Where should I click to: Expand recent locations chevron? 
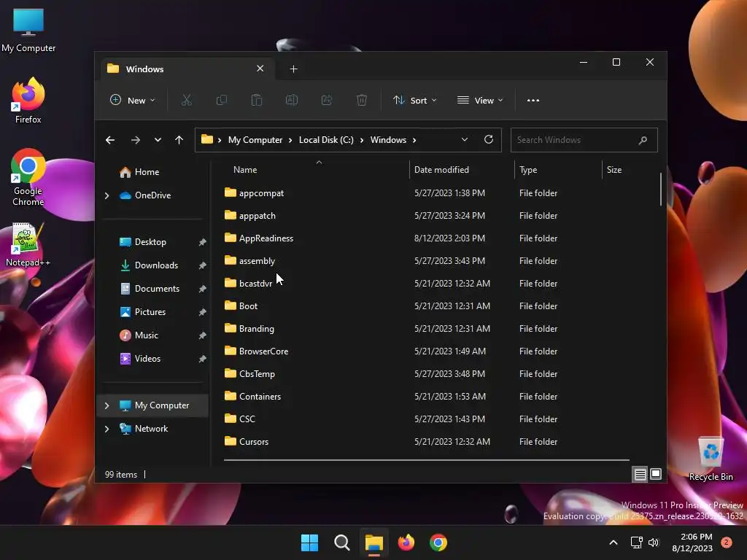tap(158, 140)
